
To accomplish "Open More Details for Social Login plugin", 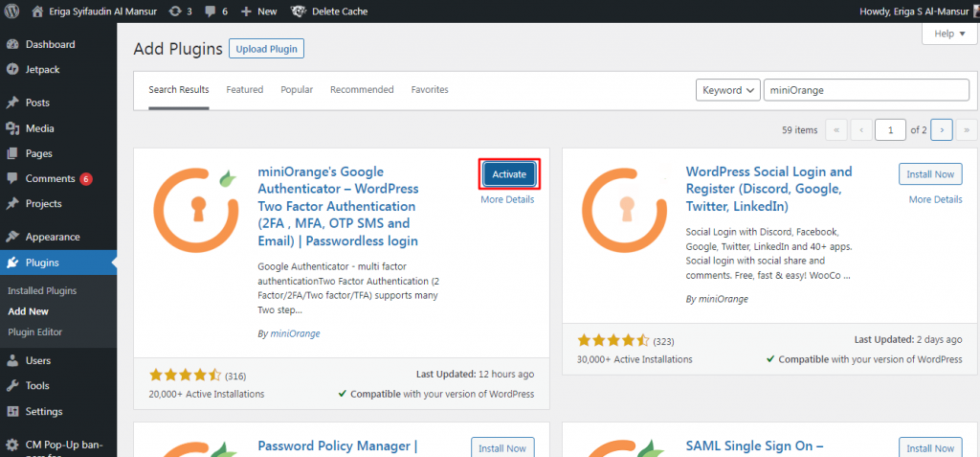I will coord(936,199).
